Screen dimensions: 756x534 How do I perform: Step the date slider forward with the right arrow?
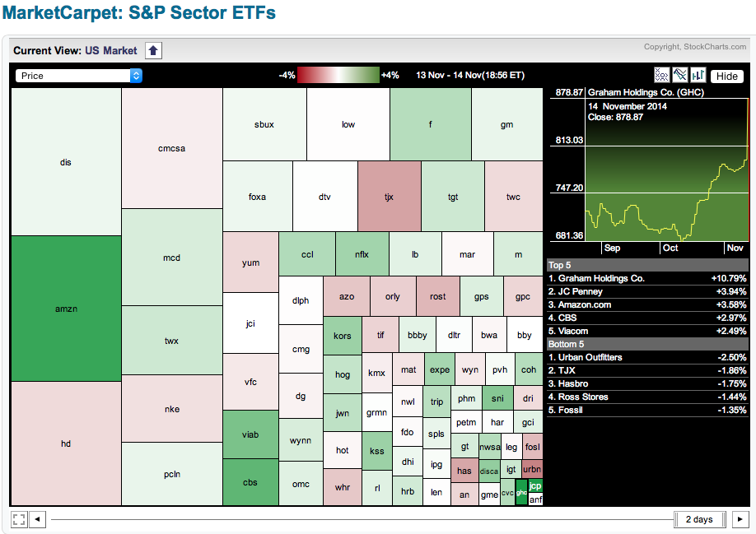740,519
